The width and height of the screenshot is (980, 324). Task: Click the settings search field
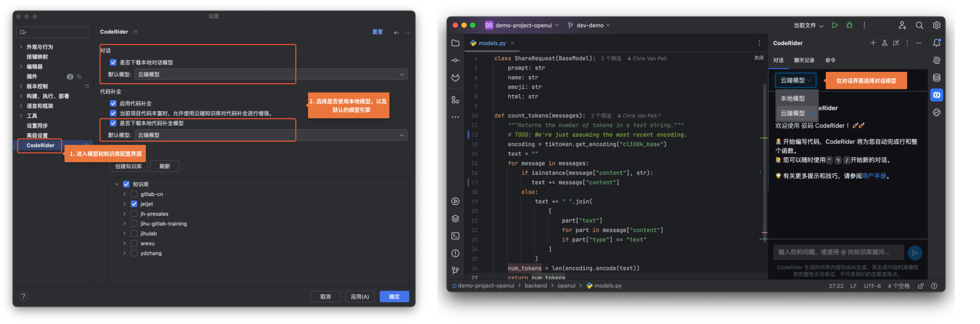pyautogui.click(x=53, y=32)
